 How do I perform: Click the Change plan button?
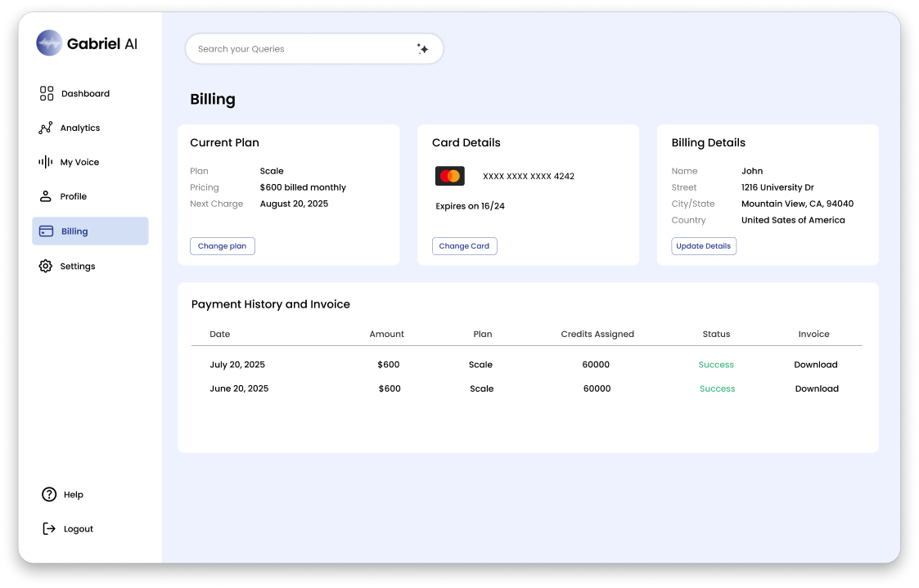[222, 246]
